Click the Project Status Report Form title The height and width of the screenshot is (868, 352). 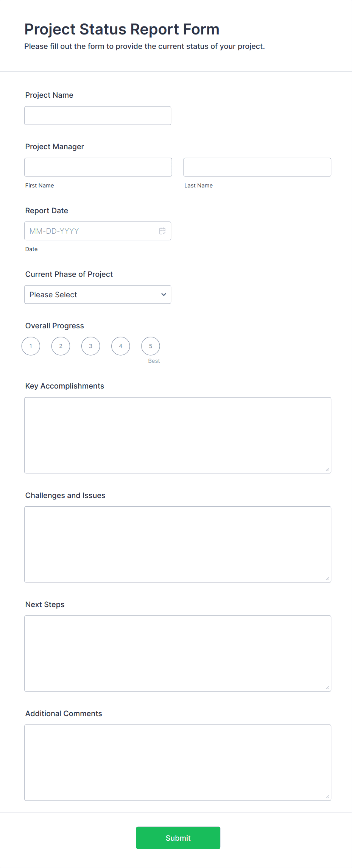(x=122, y=29)
